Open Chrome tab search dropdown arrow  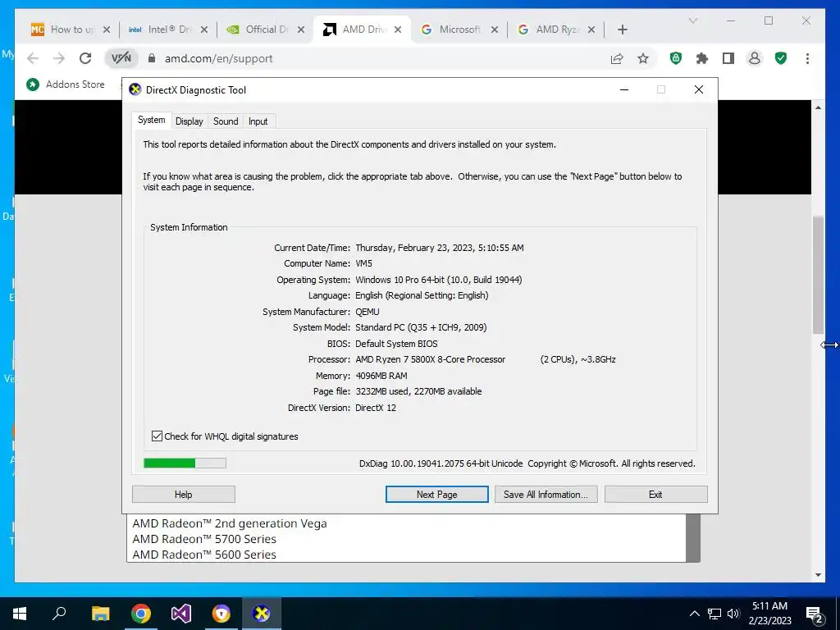pyautogui.click(x=692, y=21)
